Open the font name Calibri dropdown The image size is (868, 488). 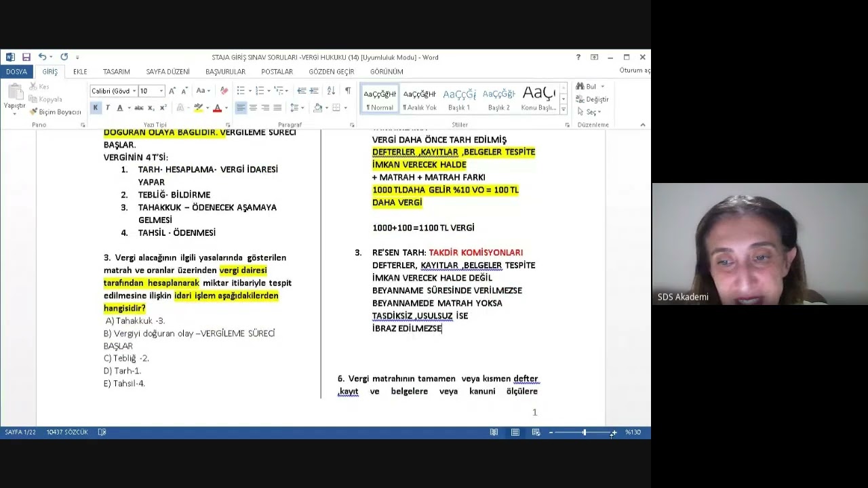(x=134, y=91)
